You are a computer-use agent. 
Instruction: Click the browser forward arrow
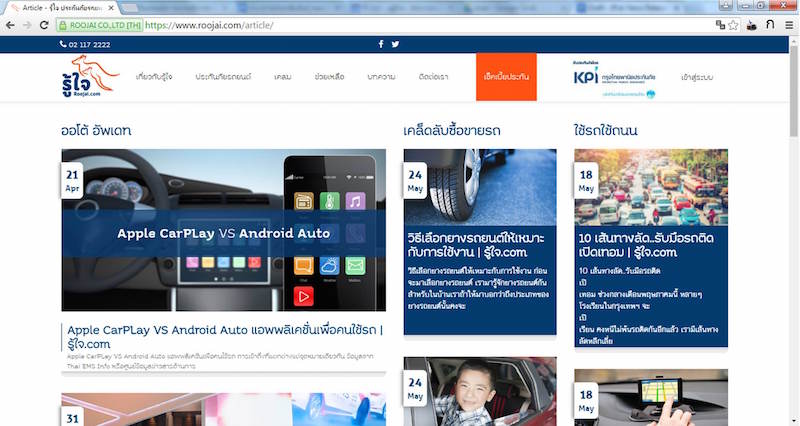[x=27, y=25]
